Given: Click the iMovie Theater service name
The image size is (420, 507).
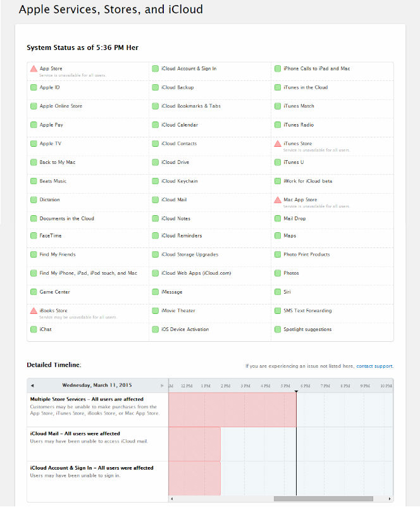Looking at the screenshot, I should coord(178,311).
